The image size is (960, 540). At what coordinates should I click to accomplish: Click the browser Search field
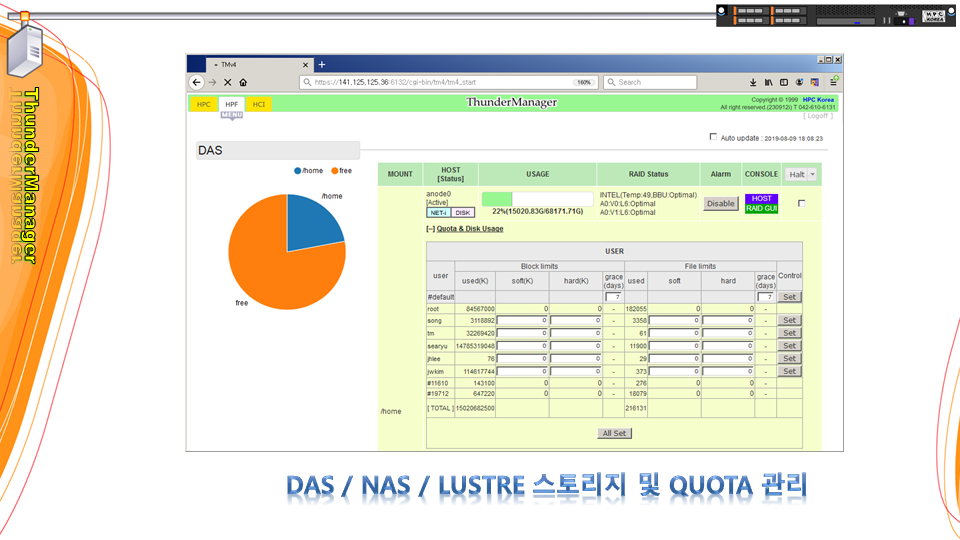coord(650,82)
